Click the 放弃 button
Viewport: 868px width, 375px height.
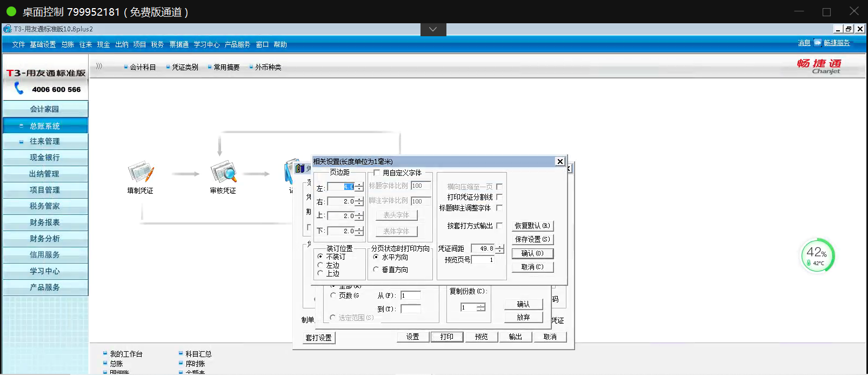tap(523, 317)
